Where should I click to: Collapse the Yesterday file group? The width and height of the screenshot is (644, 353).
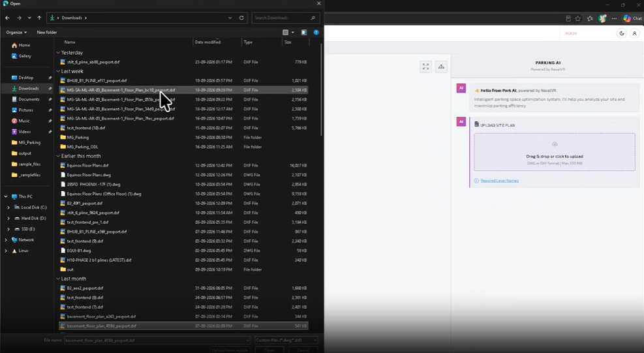(58, 53)
